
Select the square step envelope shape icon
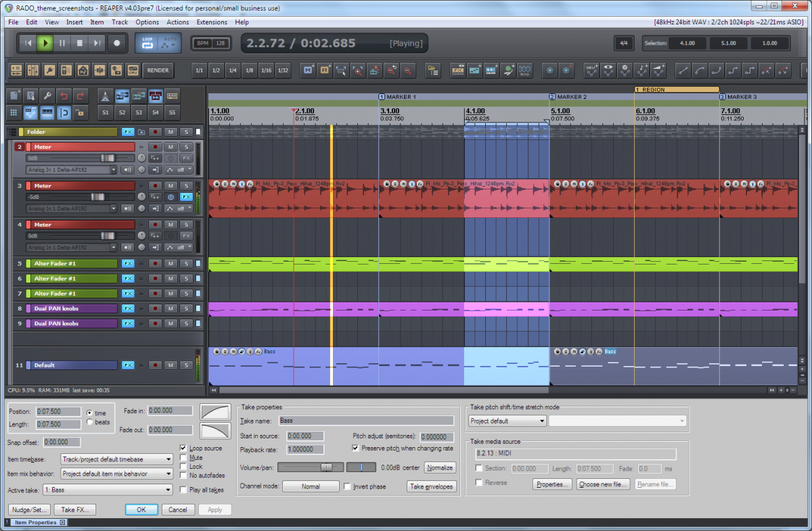click(x=750, y=70)
